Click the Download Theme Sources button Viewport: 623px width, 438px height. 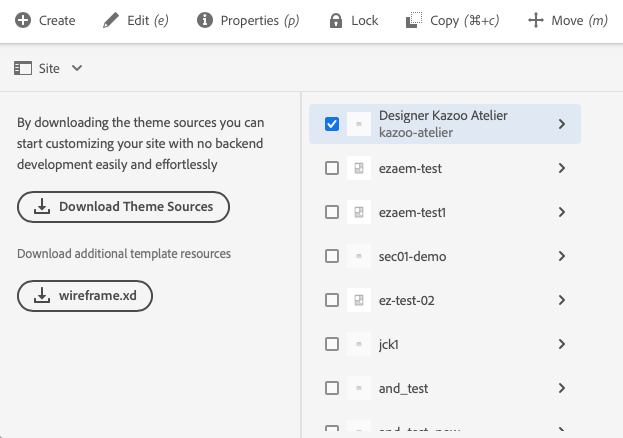[x=123, y=207]
